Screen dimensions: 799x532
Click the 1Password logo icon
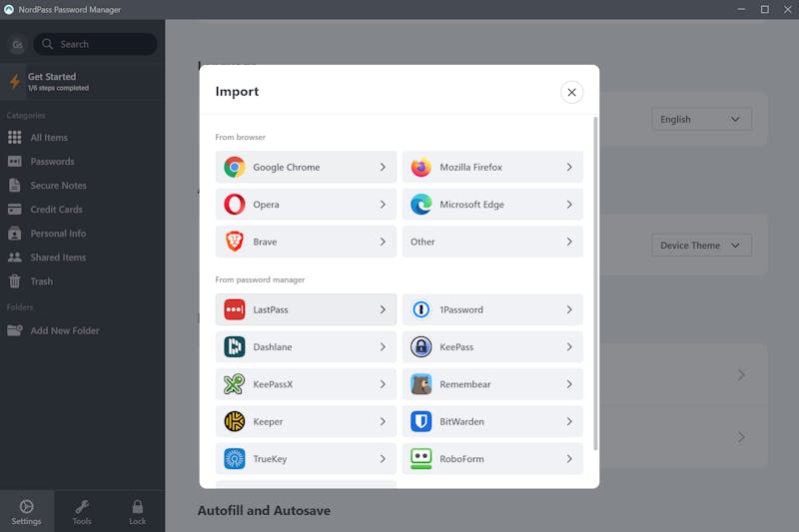point(420,309)
